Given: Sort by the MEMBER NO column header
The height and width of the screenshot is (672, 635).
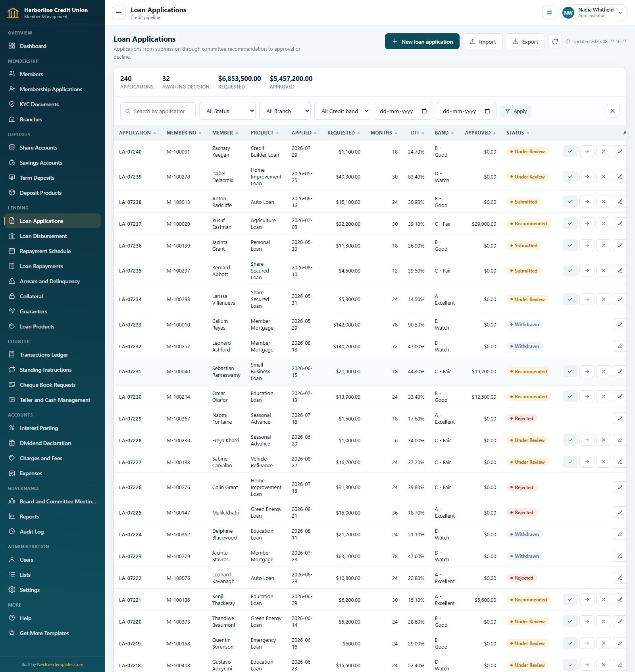Looking at the screenshot, I should click(x=184, y=133).
